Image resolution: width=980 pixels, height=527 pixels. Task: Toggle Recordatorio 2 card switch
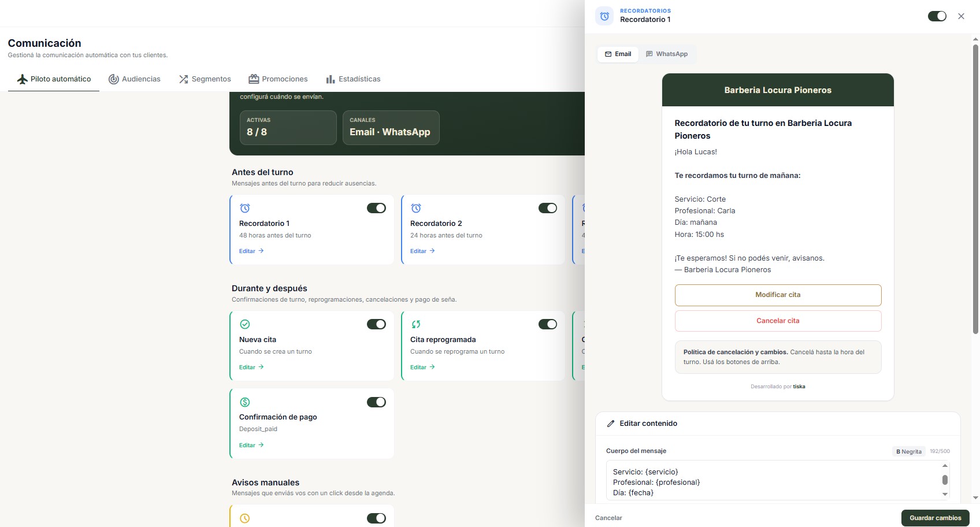548,208
